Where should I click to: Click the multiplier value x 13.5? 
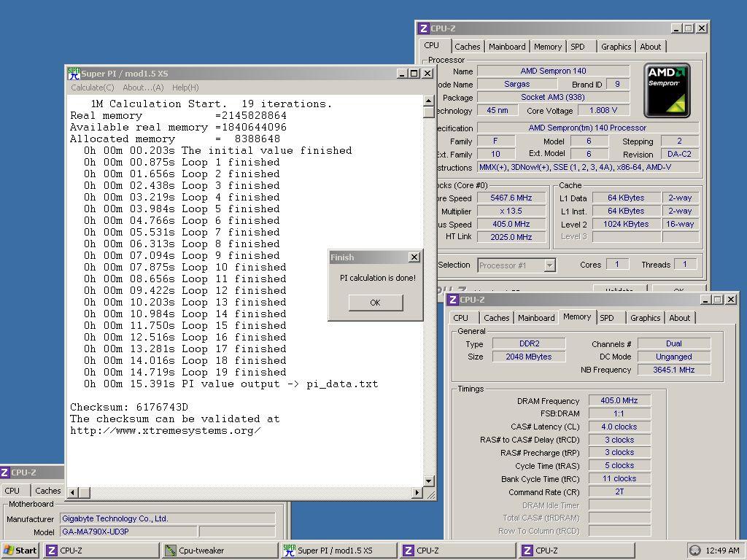pos(511,211)
